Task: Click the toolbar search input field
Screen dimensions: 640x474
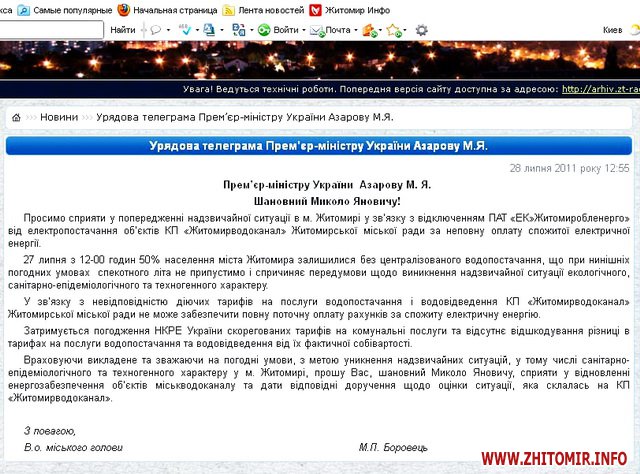Action: (x=50, y=30)
